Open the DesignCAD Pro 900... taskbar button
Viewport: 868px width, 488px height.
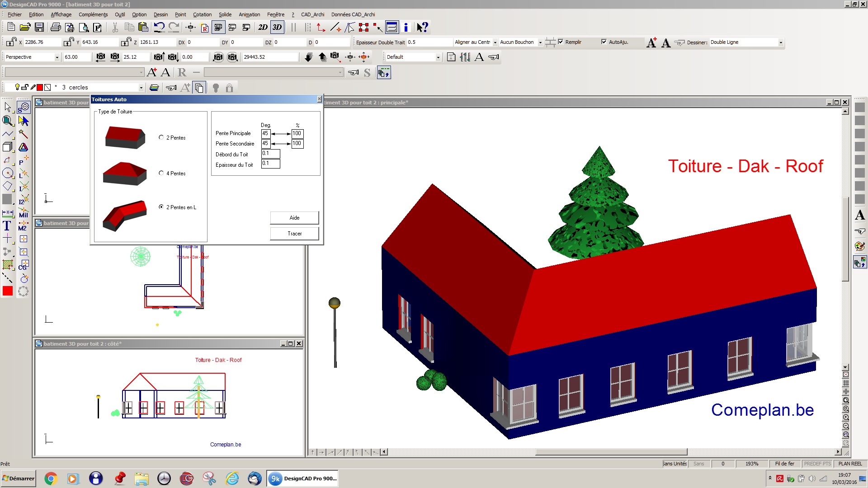[x=303, y=479]
